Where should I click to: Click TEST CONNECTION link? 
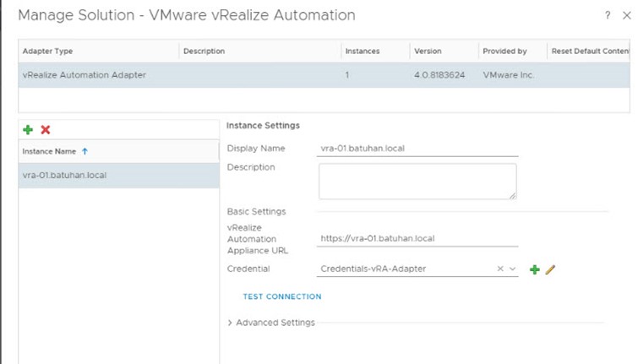tap(282, 296)
